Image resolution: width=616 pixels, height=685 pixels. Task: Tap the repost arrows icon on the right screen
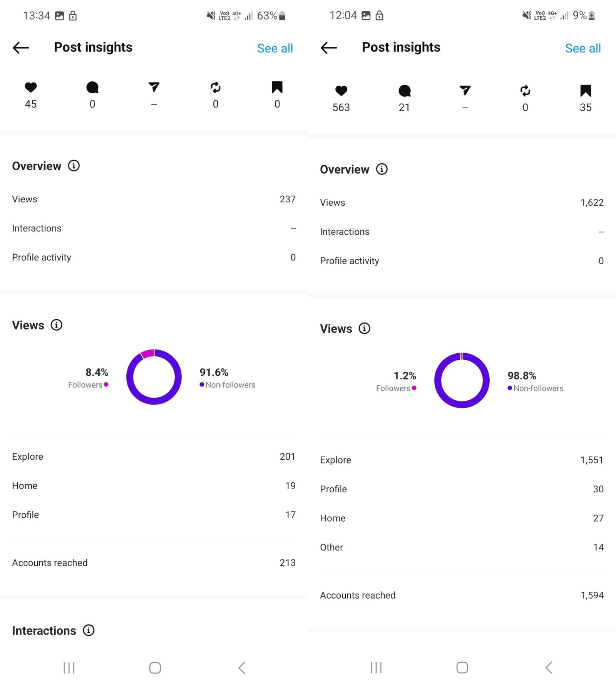525,91
